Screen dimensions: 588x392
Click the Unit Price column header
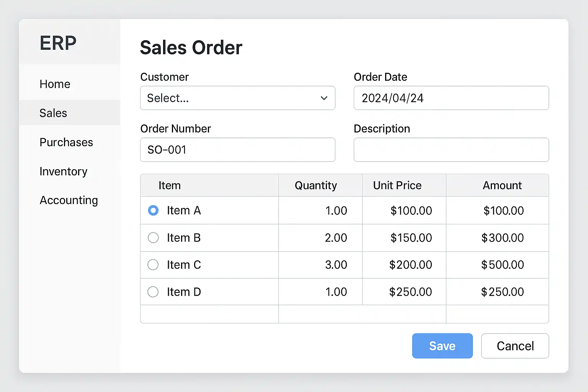(397, 186)
